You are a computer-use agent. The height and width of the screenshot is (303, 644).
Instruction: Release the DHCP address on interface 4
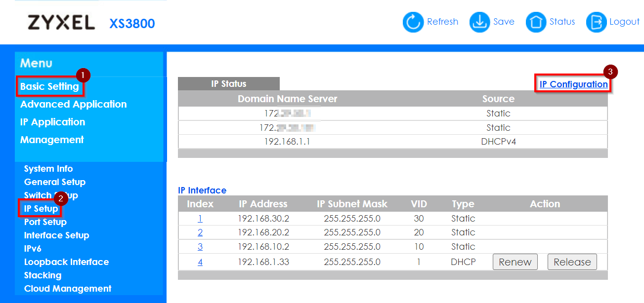[572, 262]
